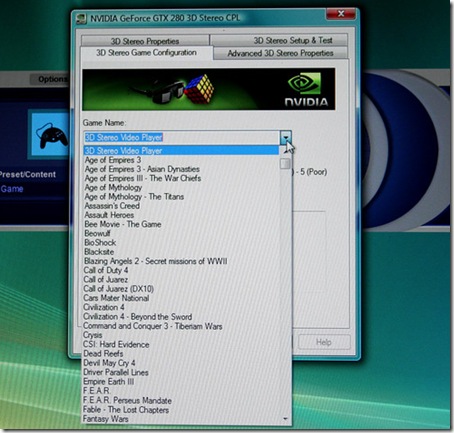Choose 3D Stereo Video Player from the list

181,151
